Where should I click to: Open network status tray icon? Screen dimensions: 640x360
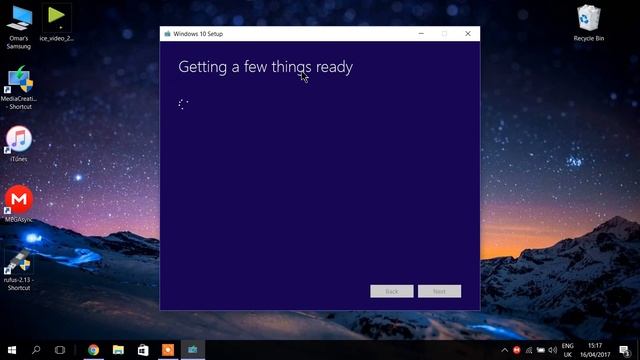(x=529, y=350)
